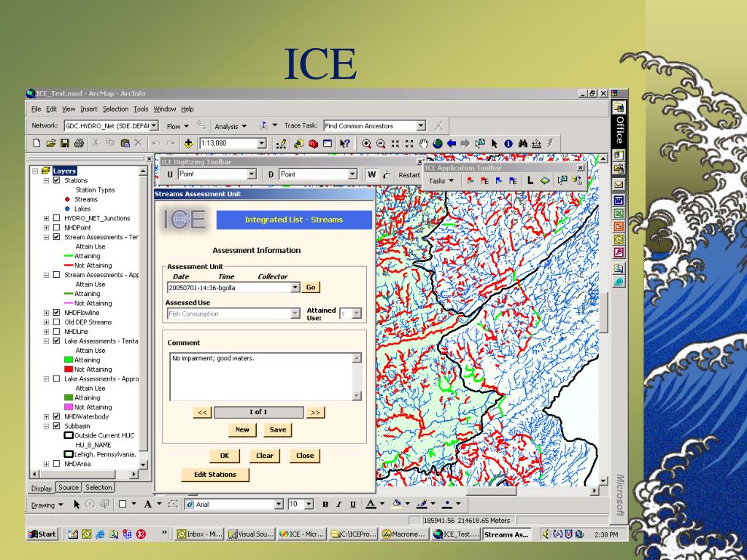
Task: Open the Insert menu
Action: [88, 109]
